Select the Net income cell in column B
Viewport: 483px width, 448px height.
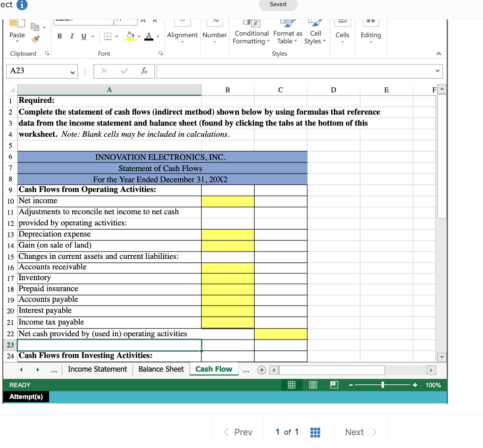(228, 201)
